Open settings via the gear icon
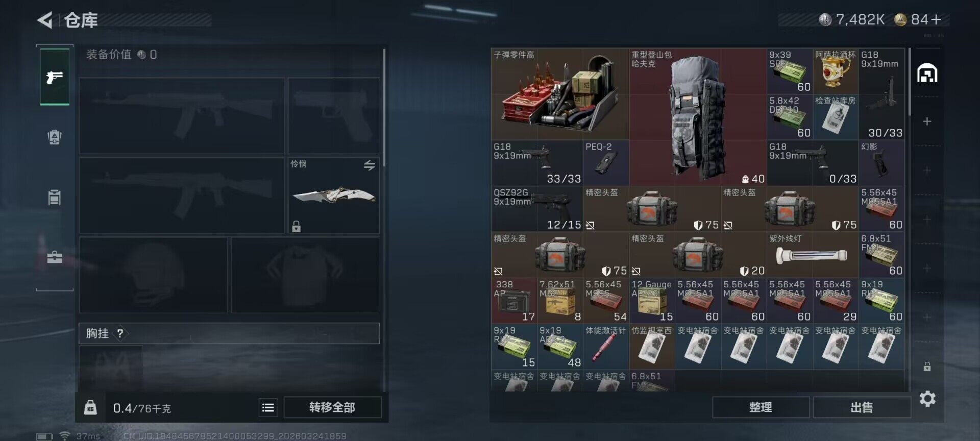 [x=927, y=399]
